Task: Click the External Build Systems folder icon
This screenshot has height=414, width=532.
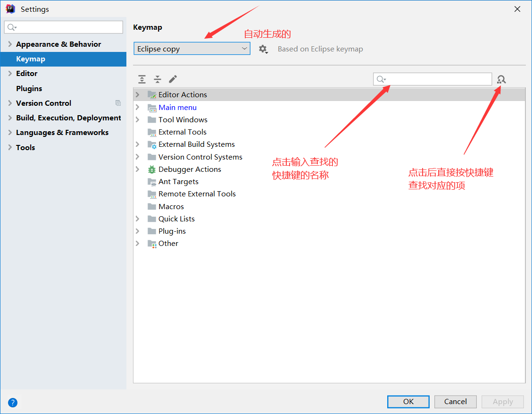Action: [x=152, y=144]
